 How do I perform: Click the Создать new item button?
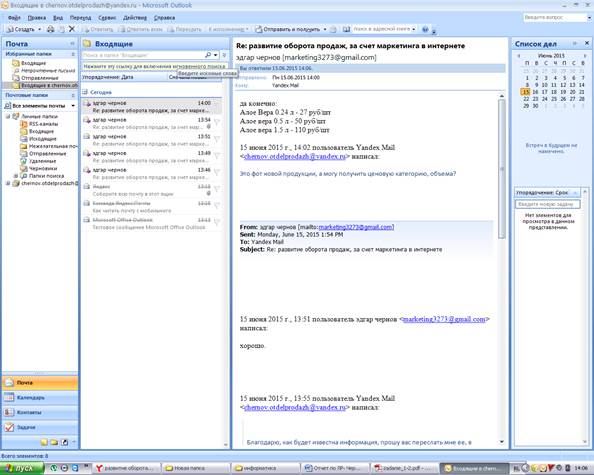pos(21,29)
